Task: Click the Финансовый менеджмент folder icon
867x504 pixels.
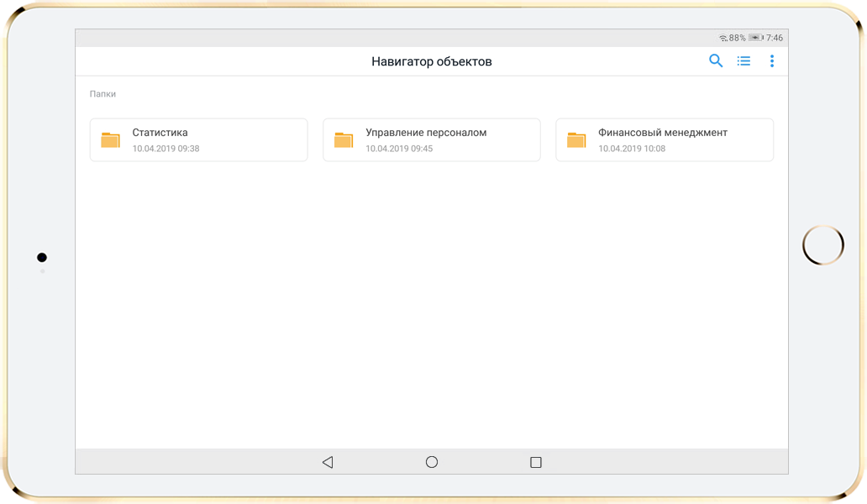Action: click(576, 140)
